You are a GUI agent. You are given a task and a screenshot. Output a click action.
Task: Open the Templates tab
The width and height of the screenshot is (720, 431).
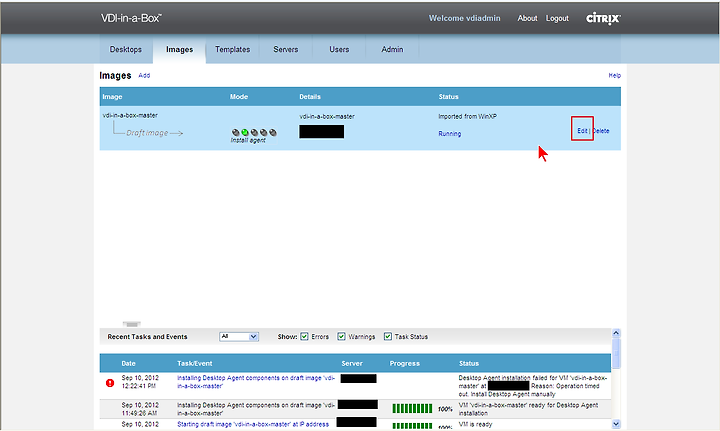232,49
